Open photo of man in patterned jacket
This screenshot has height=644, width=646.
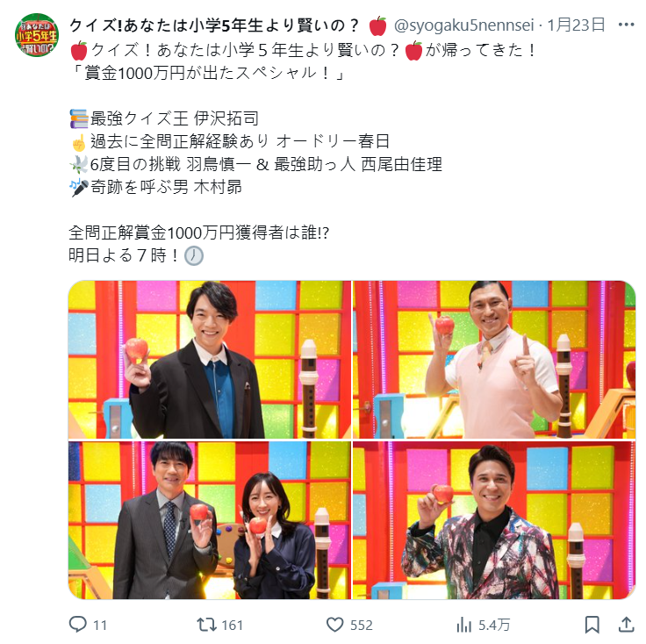494,520
